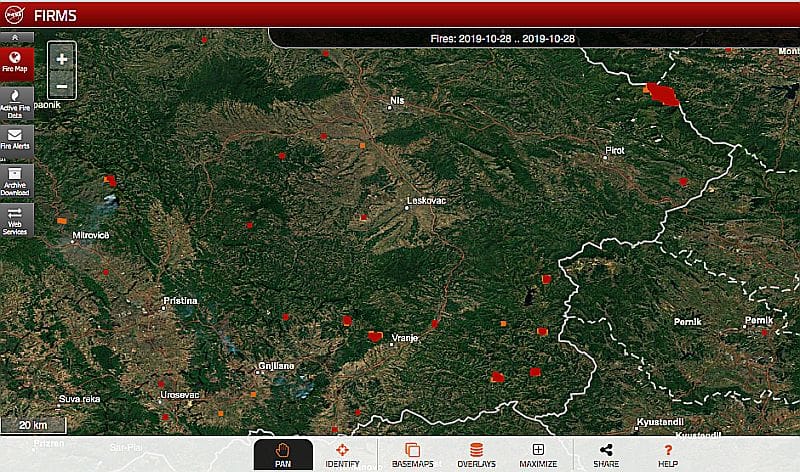Open the Overlays layer menu
The height and width of the screenshot is (472, 800).
coord(476,455)
